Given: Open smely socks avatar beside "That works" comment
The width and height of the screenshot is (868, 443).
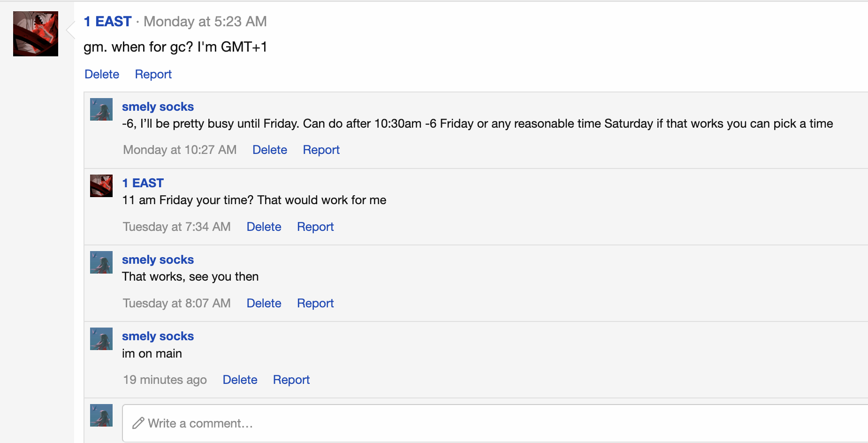Looking at the screenshot, I should pyautogui.click(x=101, y=262).
